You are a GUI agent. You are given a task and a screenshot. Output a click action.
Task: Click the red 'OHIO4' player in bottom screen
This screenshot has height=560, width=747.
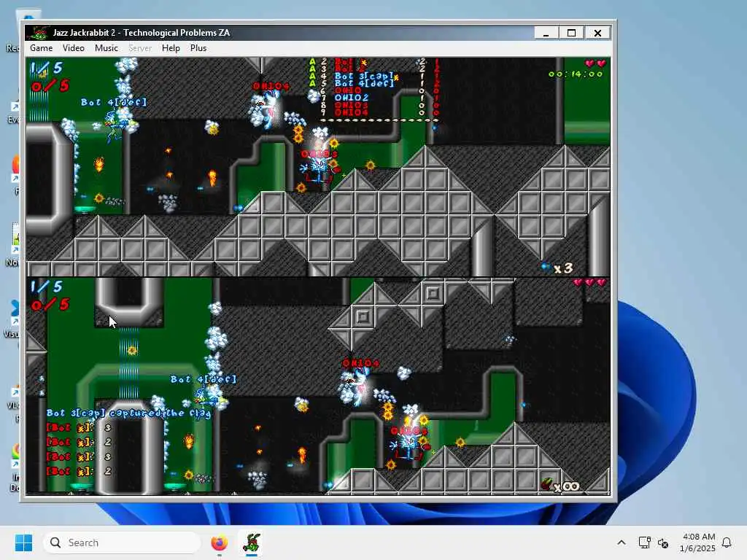pos(355,382)
